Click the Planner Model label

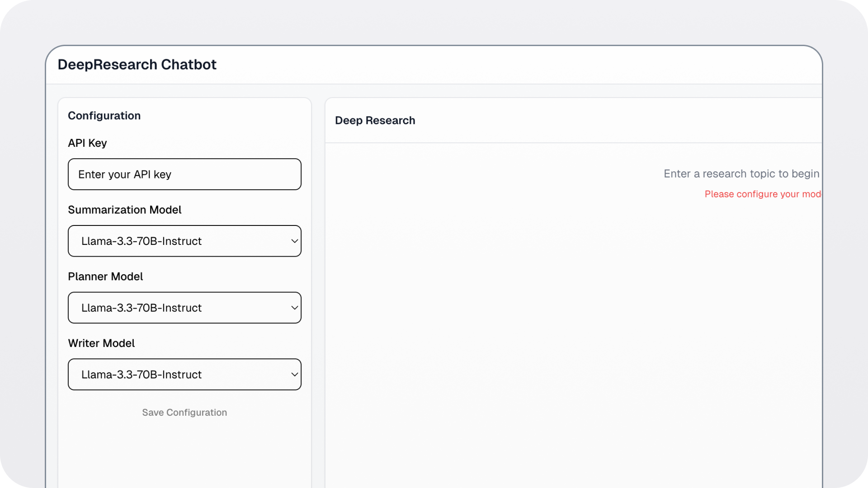[105, 277]
